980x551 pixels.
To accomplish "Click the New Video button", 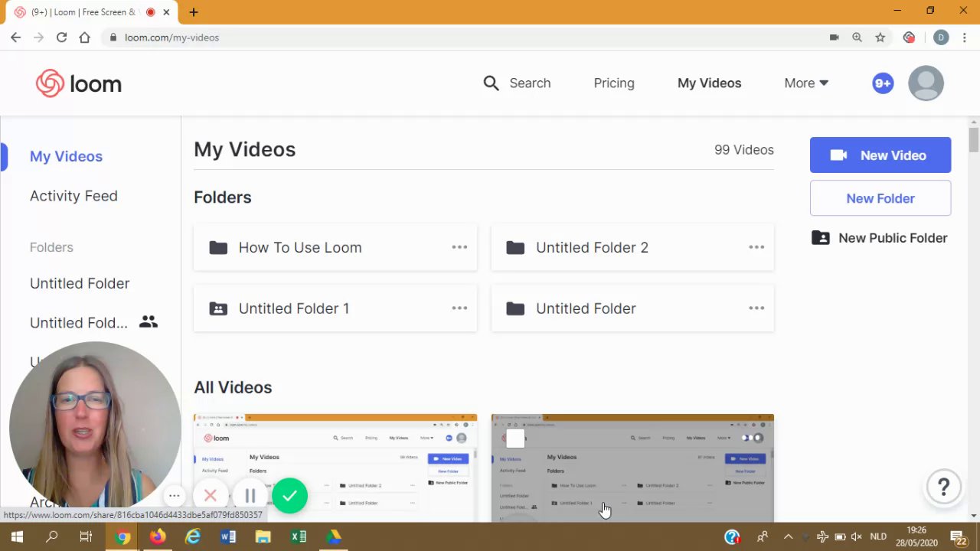I will click(x=880, y=155).
